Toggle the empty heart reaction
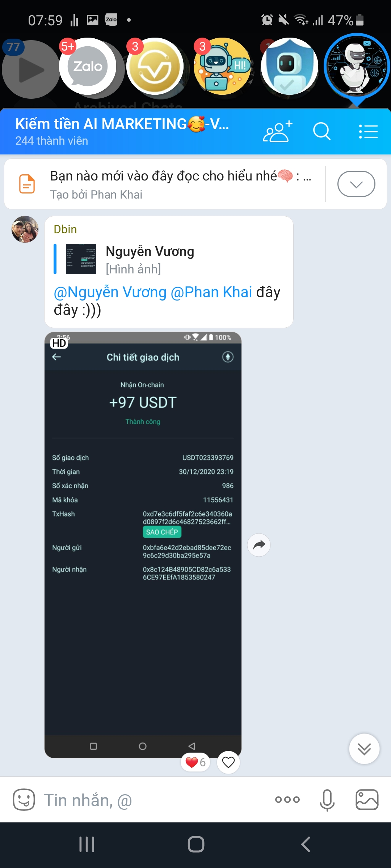 click(228, 762)
